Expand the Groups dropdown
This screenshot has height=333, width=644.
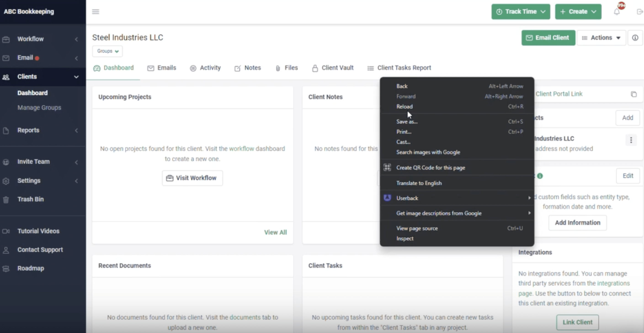click(x=107, y=51)
